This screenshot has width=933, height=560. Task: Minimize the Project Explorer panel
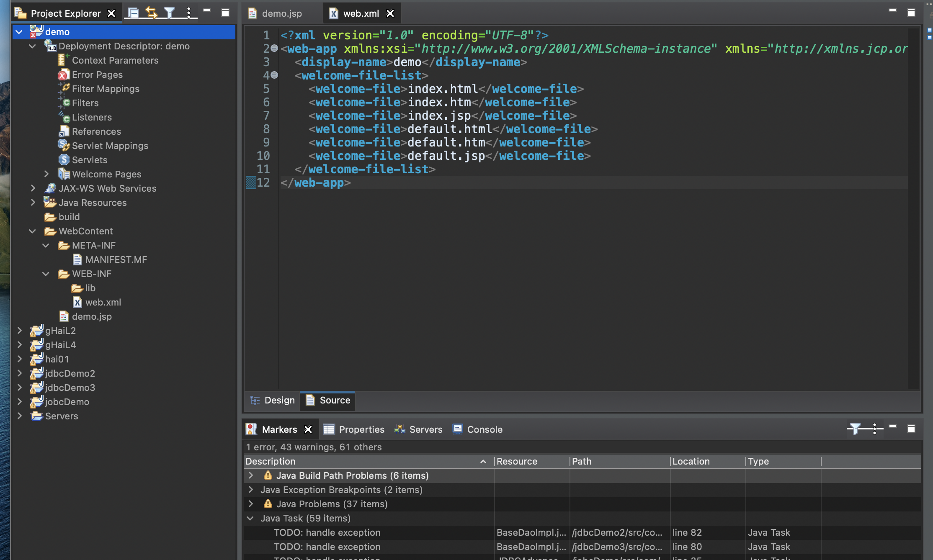(207, 11)
